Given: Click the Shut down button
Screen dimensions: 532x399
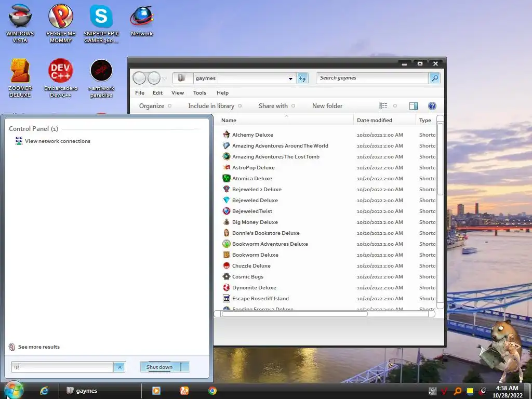Looking at the screenshot, I should (159, 367).
